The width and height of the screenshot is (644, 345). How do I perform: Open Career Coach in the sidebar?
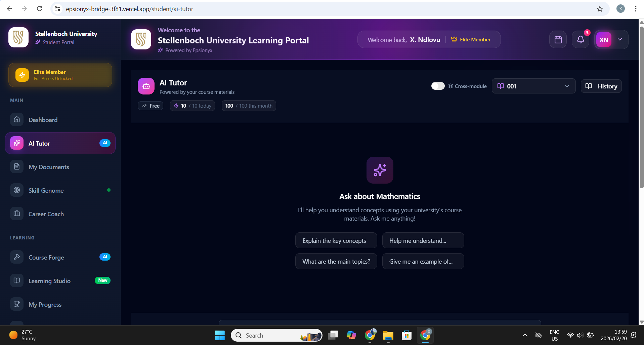coord(60,214)
